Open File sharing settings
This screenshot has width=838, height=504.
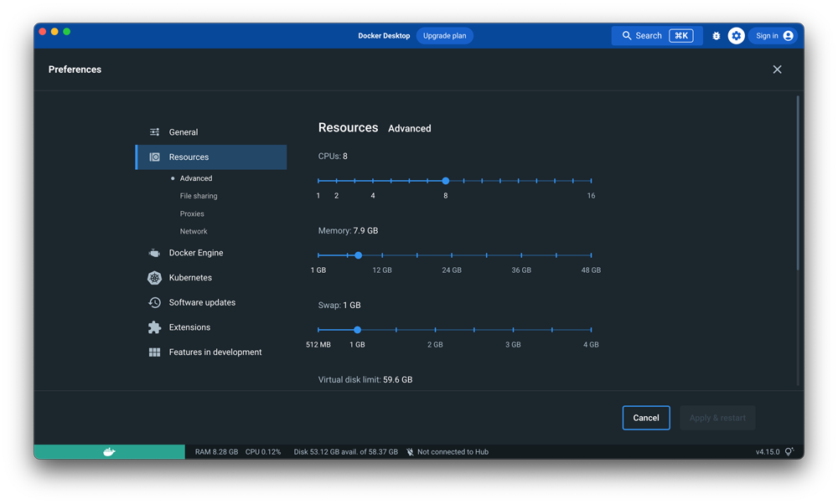click(199, 196)
